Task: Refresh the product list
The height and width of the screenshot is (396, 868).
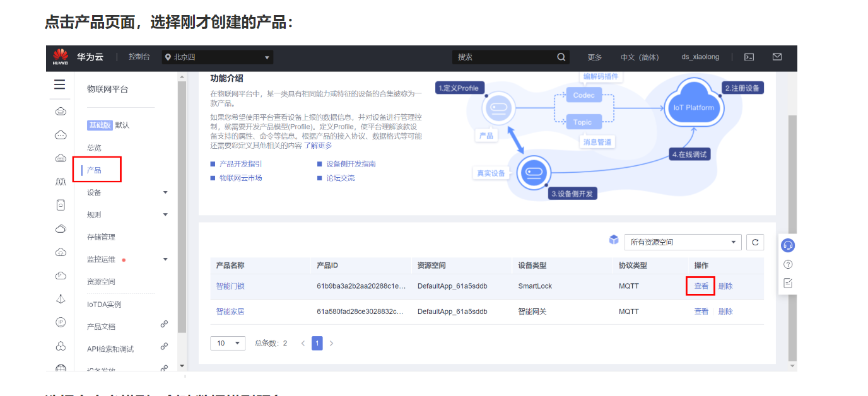Action: click(x=755, y=242)
